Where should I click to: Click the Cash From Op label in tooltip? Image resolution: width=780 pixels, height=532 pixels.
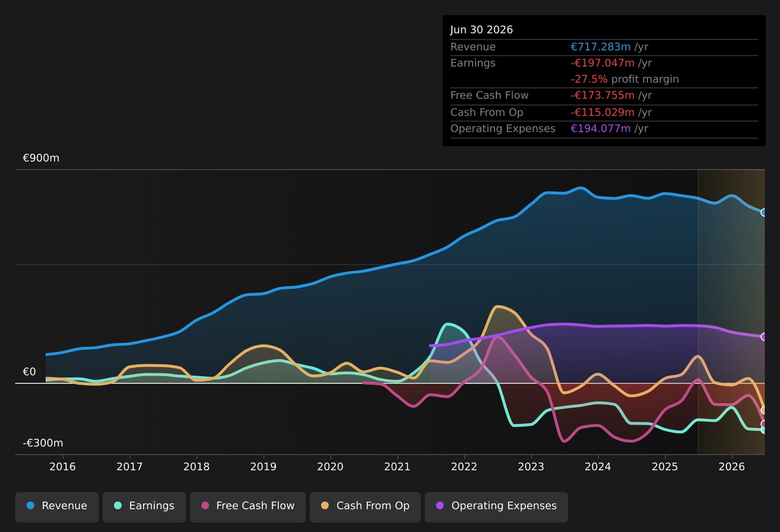click(487, 113)
